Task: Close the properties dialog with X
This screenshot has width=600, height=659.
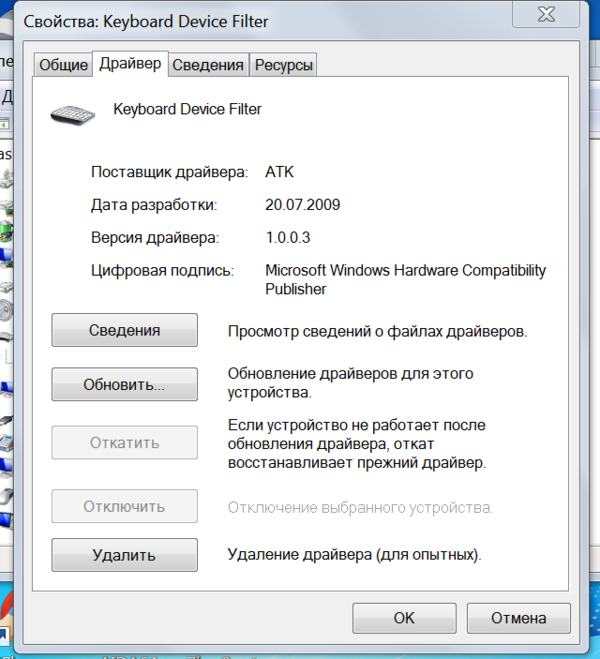Action: pyautogui.click(x=546, y=14)
